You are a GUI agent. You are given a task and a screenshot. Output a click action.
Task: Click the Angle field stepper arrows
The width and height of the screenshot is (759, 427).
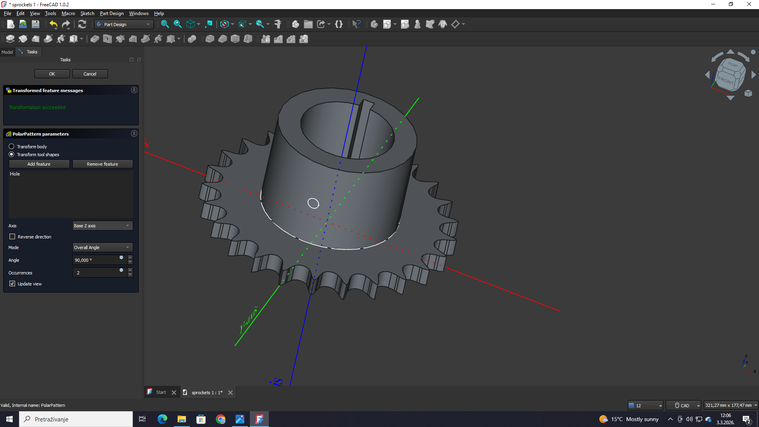[130, 260]
